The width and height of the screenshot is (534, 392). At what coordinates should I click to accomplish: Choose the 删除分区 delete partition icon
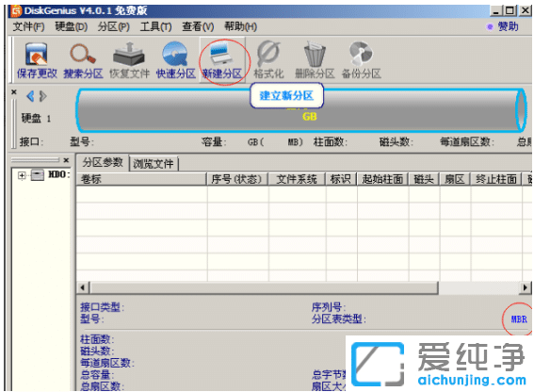[x=315, y=60]
